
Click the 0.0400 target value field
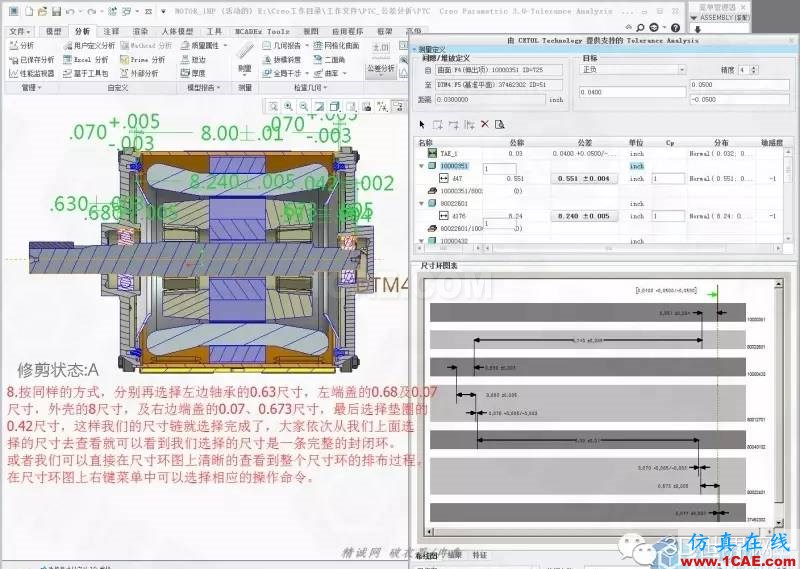pyautogui.click(x=633, y=92)
